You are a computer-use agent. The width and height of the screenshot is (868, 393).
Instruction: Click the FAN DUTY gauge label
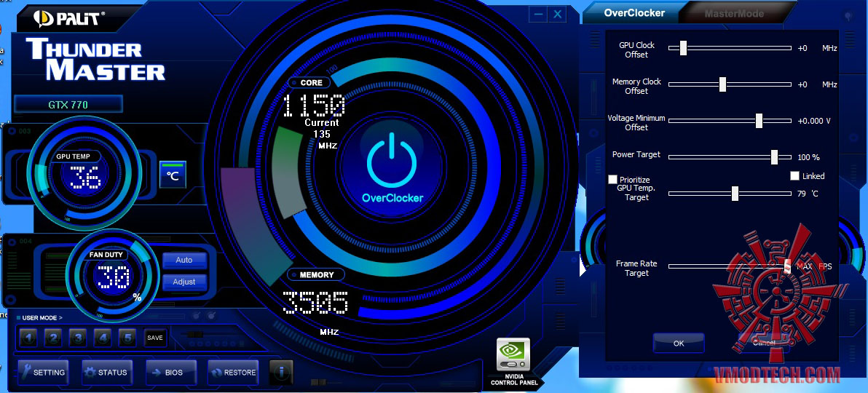click(106, 255)
